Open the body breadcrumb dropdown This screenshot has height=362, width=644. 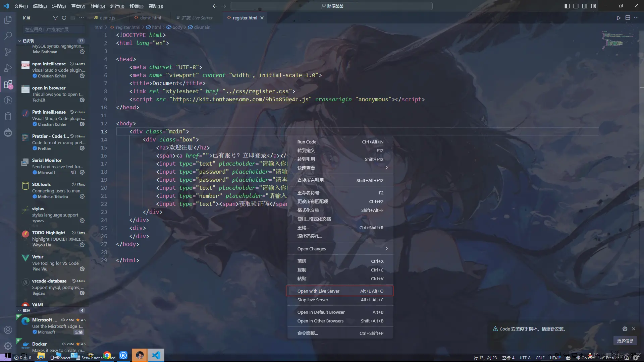point(174,27)
